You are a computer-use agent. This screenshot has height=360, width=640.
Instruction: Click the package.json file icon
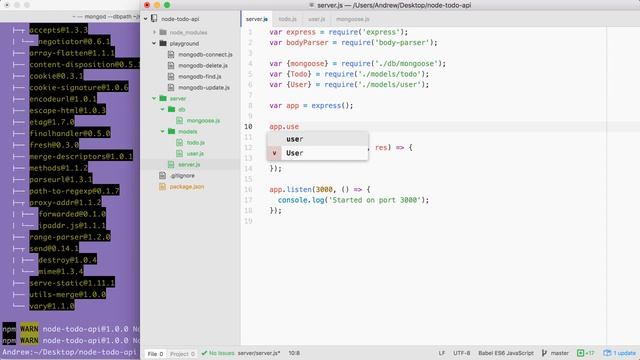coord(162,187)
